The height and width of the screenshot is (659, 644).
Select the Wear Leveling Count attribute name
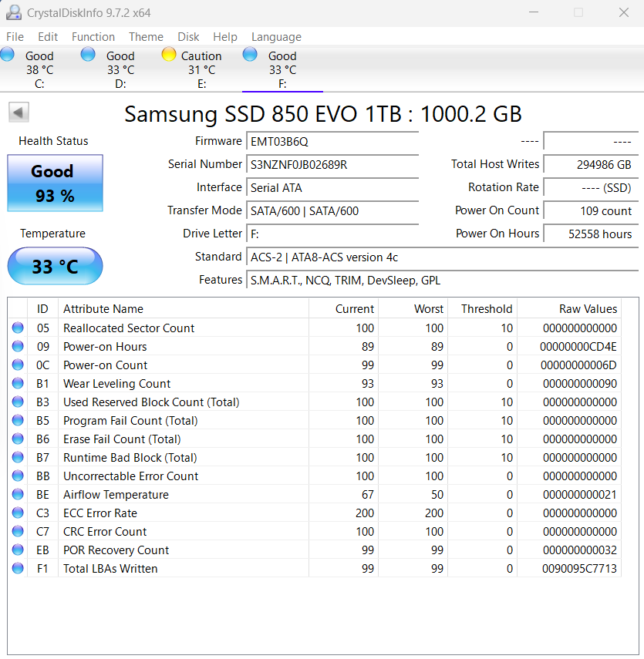pyautogui.click(x=117, y=383)
